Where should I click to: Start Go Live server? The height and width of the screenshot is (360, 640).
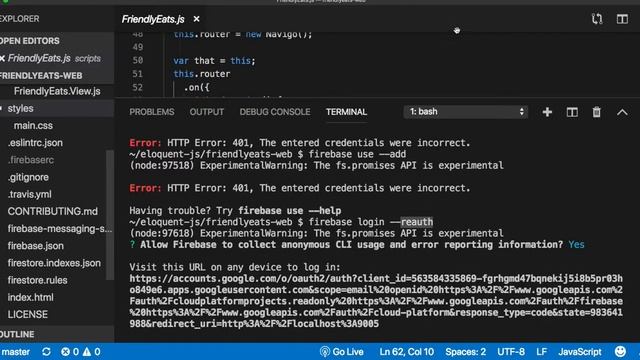click(342, 351)
